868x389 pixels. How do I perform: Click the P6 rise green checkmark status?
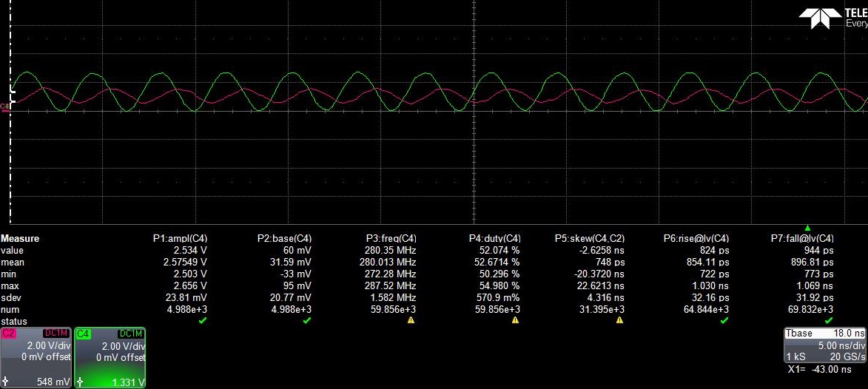coord(724,321)
